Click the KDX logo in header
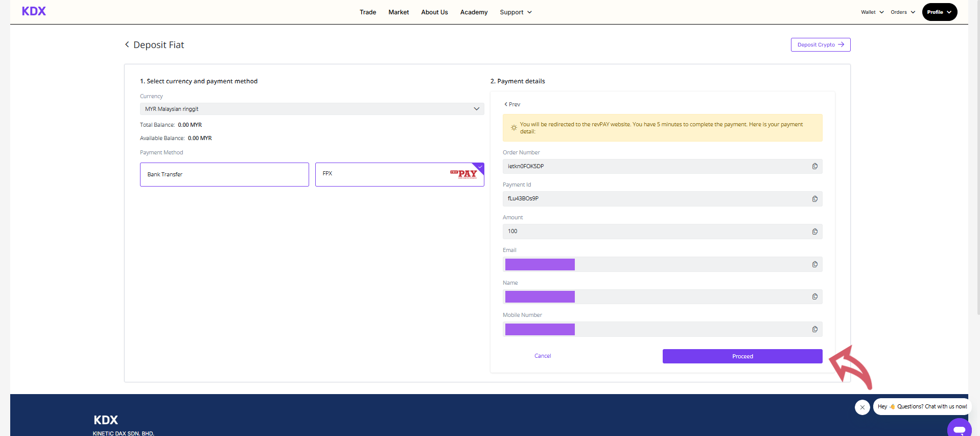This screenshot has width=980, height=436. click(x=34, y=11)
